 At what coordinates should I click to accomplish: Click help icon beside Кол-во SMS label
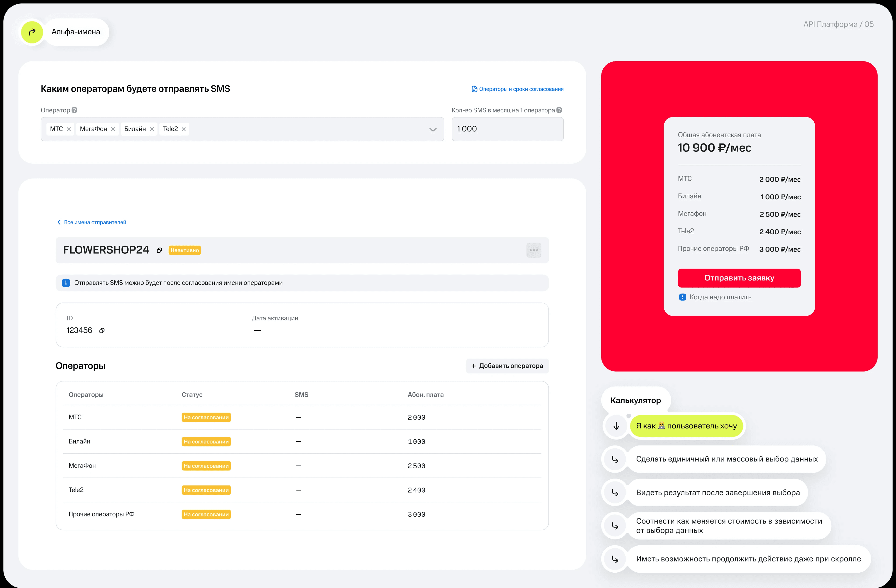pyautogui.click(x=559, y=110)
